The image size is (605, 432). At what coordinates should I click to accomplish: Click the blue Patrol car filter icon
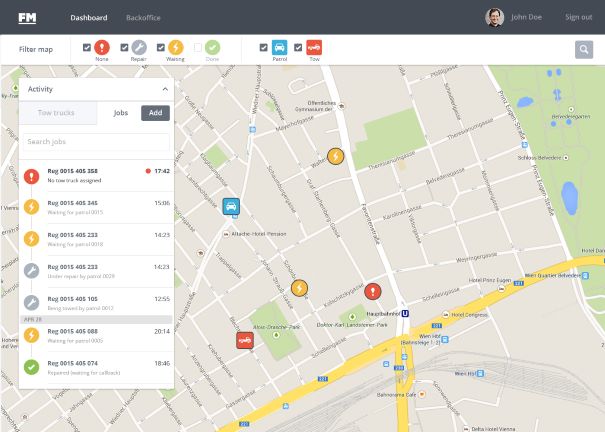pyautogui.click(x=279, y=47)
